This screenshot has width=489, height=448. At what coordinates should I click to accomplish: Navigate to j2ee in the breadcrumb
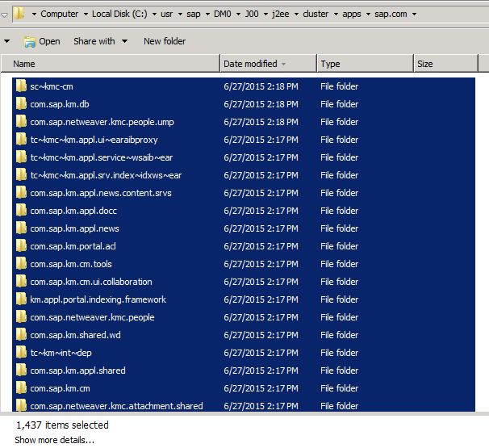point(280,14)
